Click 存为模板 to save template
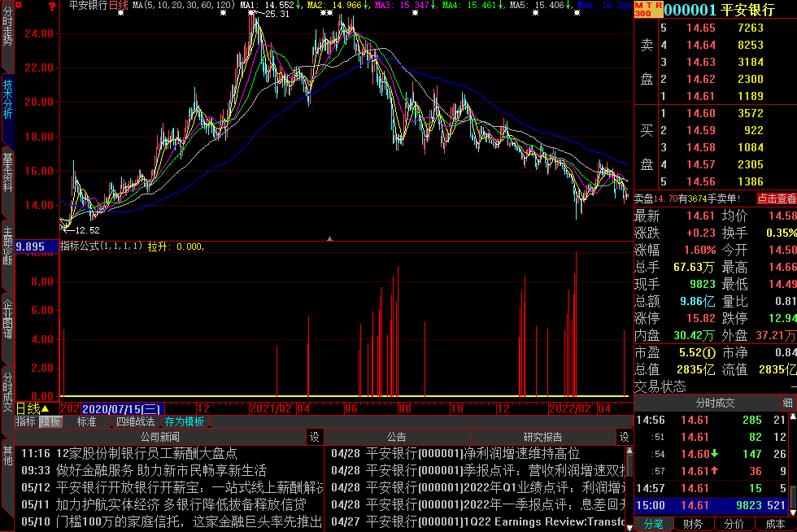Viewport: 797px width, 532px height. pyautogui.click(x=184, y=421)
